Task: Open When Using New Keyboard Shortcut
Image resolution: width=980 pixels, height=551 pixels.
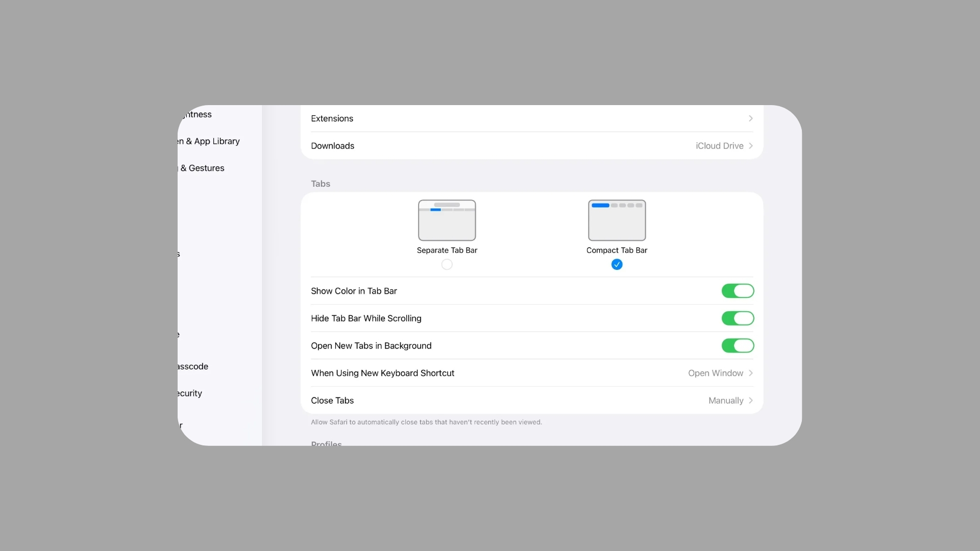Action: [x=382, y=373]
